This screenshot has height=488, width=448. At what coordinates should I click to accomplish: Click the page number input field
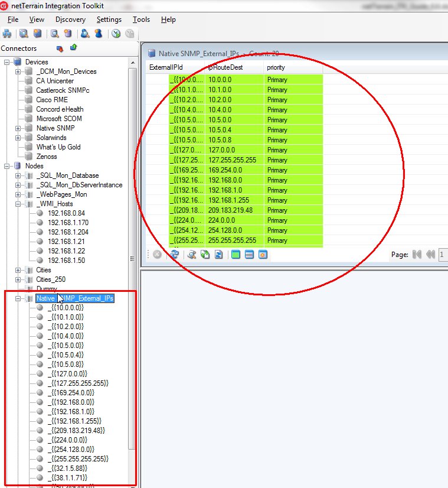442,255
